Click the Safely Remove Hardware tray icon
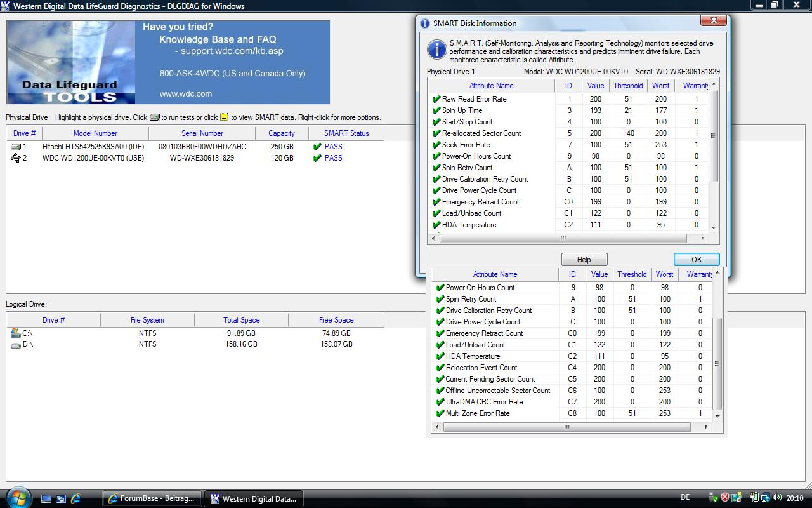 [x=714, y=498]
